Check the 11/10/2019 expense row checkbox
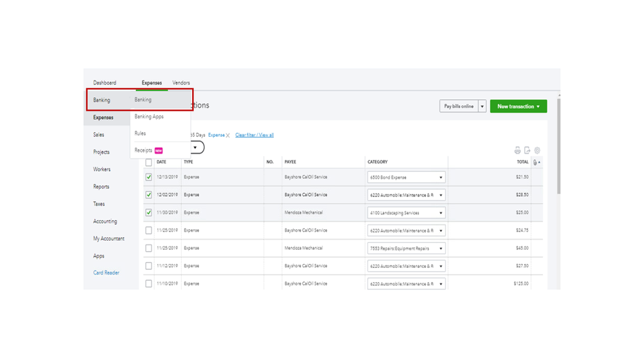 [x=149, y=283]
